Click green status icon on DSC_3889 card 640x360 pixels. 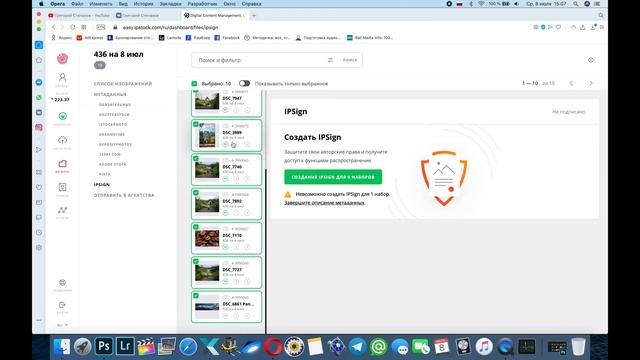point(225,144)
